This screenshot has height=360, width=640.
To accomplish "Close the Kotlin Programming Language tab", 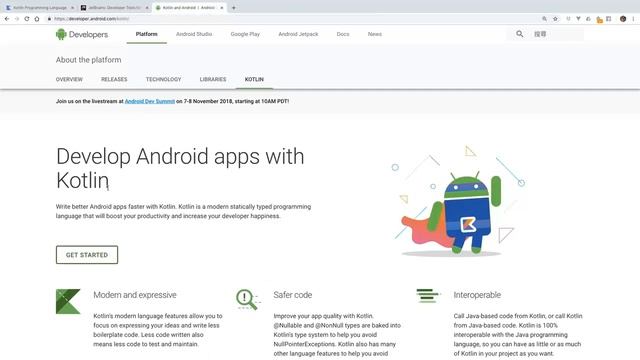I will [x=72, y=8].
